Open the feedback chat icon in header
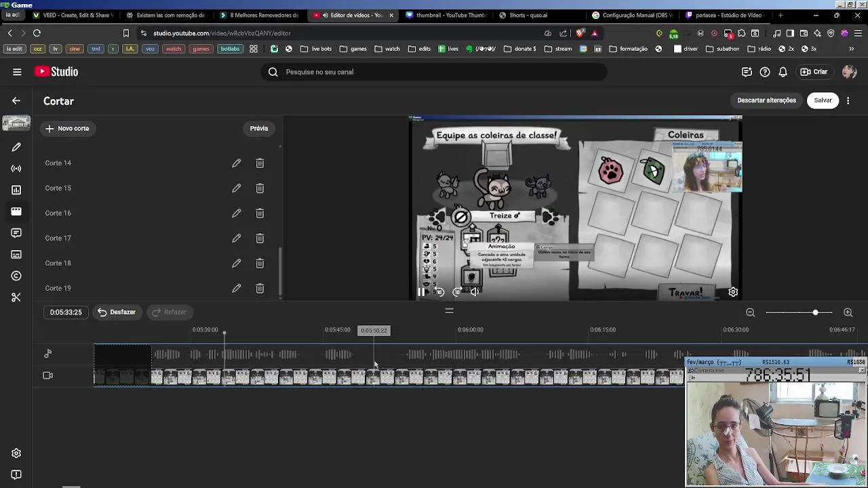Viewport: 868px width, 488px height. (747, 72)
